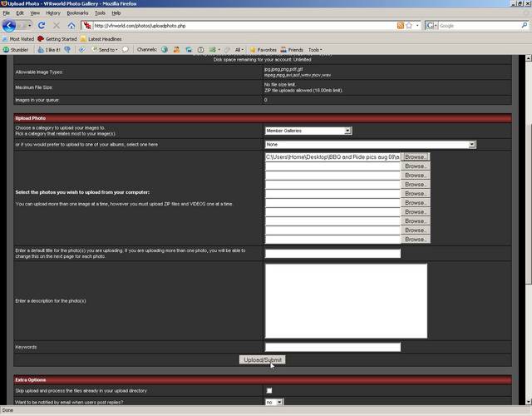532x416 pixels.
Task: Expand the album selection dropdown showing None
Action: (370, 144)
